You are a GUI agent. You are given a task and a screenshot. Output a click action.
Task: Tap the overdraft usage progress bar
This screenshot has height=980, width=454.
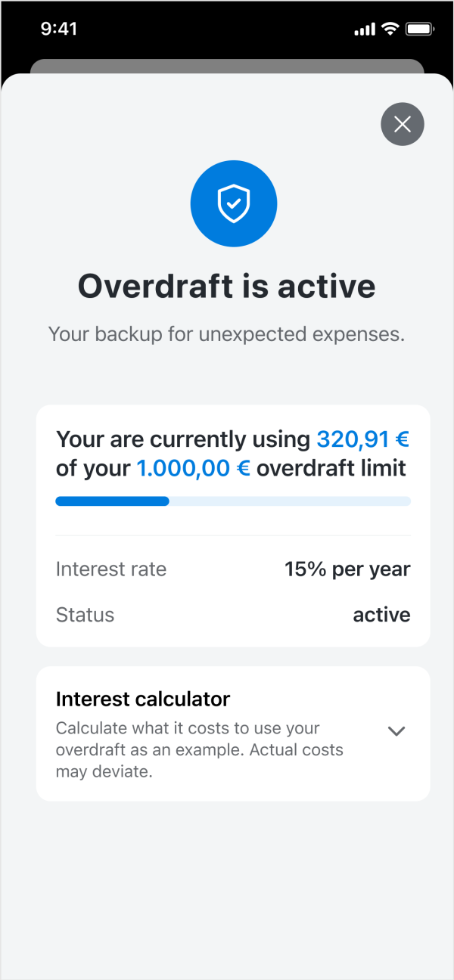(x=233, y=501)
